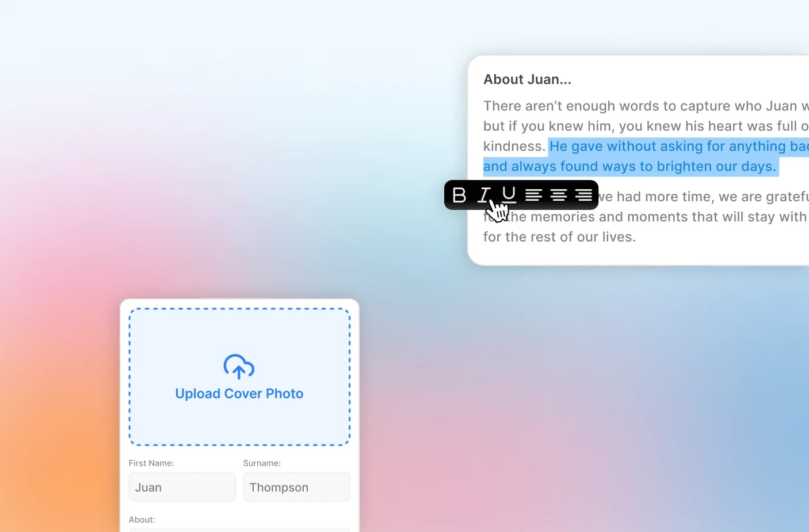Click the "First Name:" label
Screen dimensions: 809x532
coord(151,463)
